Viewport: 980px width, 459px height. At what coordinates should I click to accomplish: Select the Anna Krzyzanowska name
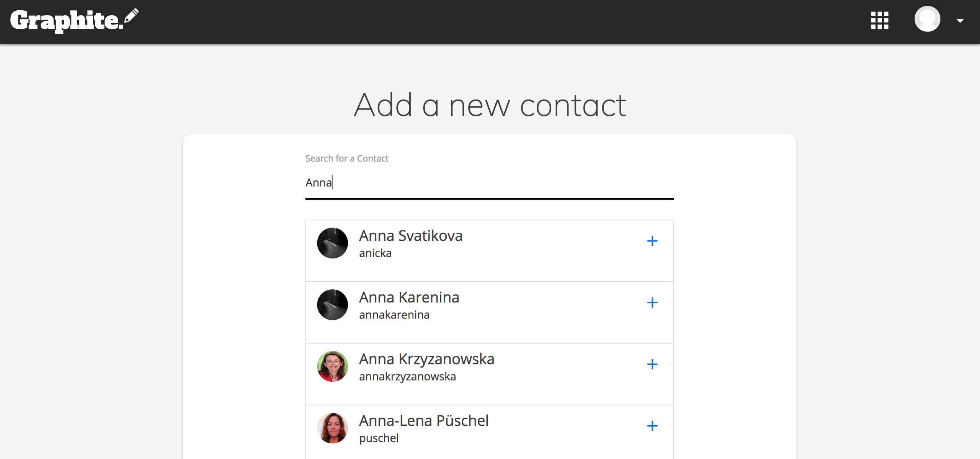(426, 359)
